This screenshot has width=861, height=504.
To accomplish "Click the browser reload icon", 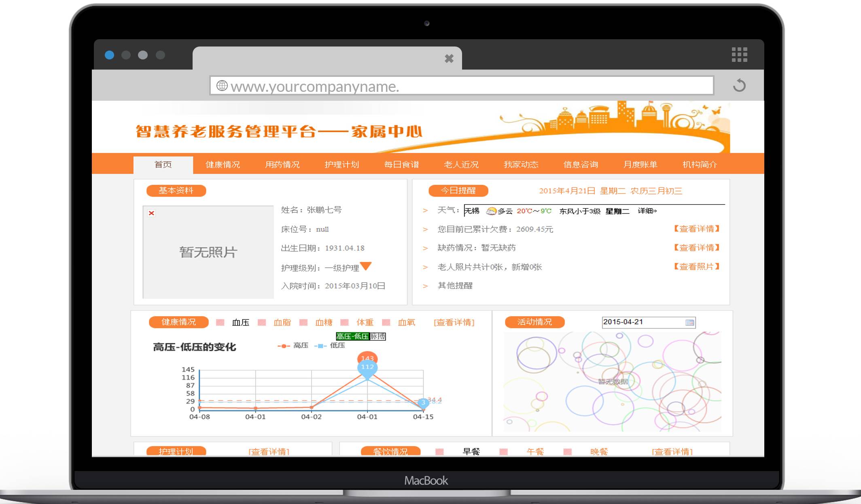I will [739, 85].
